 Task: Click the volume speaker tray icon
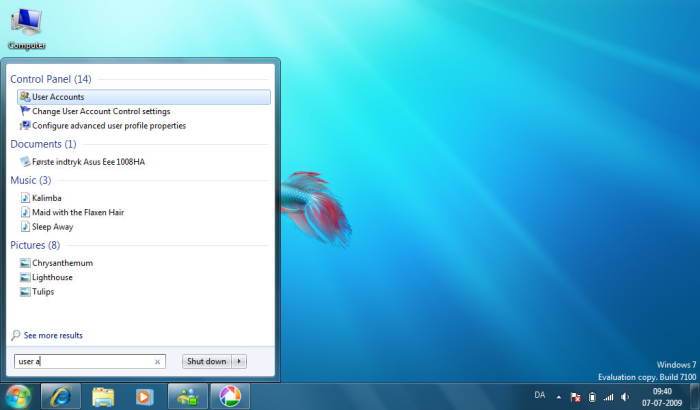[x=625, y=397]
